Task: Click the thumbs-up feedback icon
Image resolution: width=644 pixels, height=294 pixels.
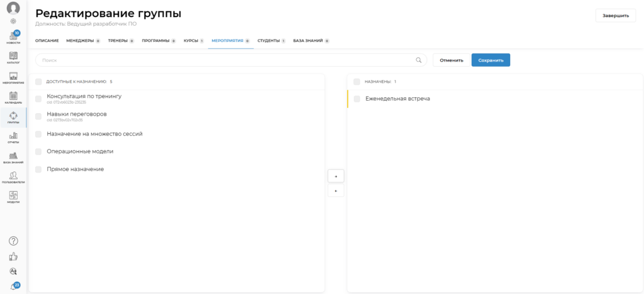Action: [x=13, y=257]
